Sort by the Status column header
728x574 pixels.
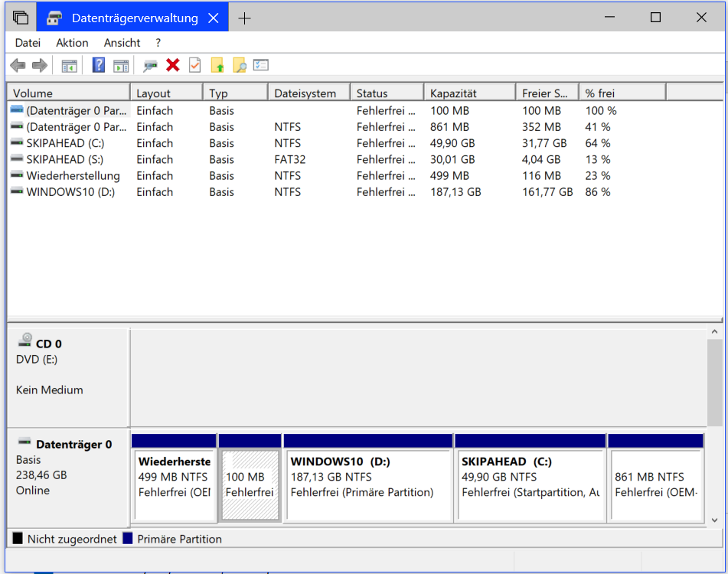(387, 93)
